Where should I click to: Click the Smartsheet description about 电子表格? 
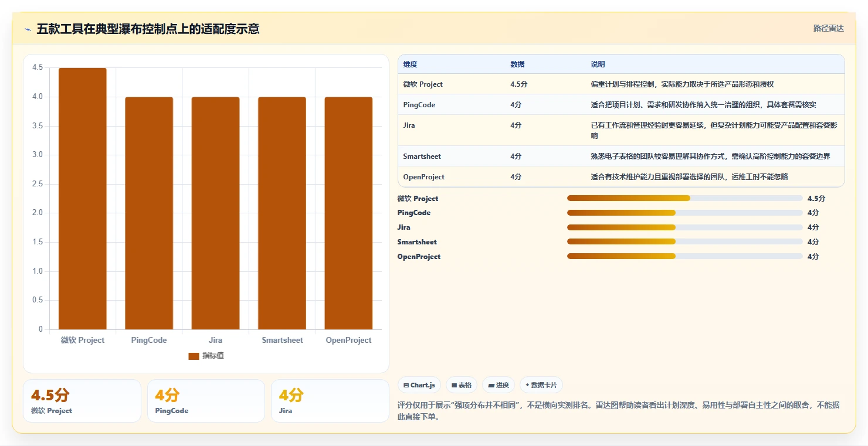click(x=710, y=156)
